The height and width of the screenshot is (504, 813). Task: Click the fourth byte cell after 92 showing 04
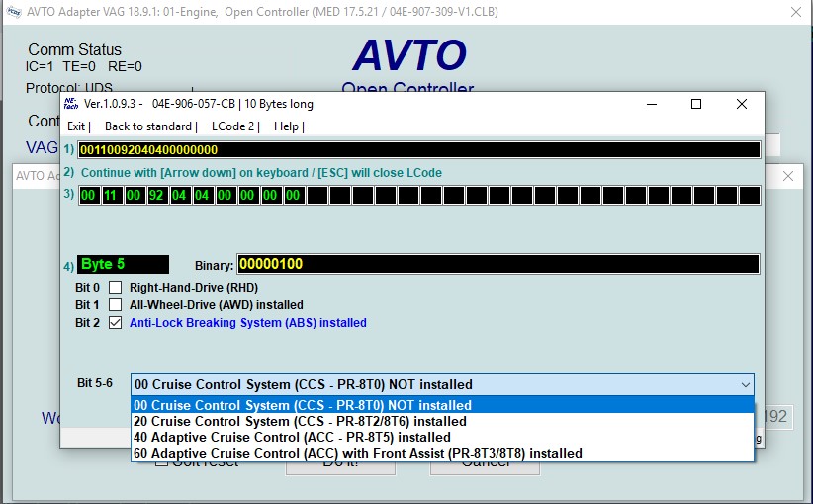click(179, 196)
